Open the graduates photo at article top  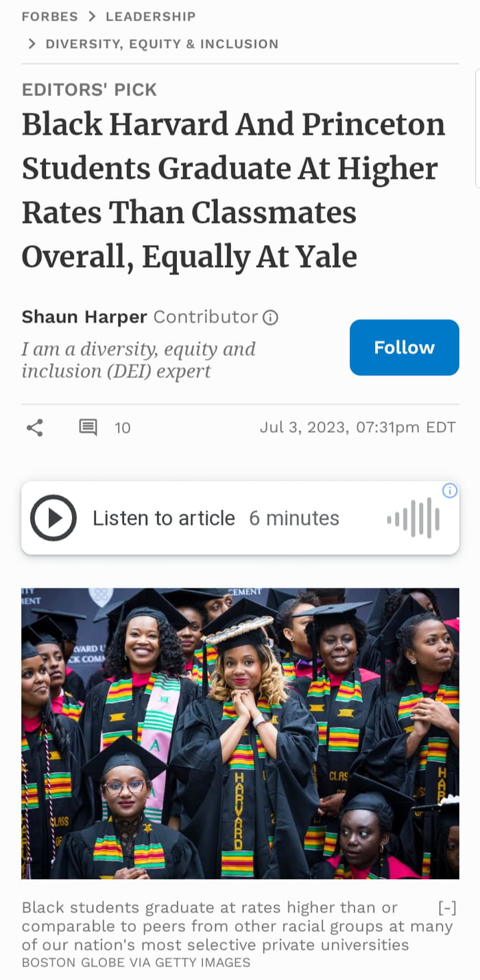[240, 733]
